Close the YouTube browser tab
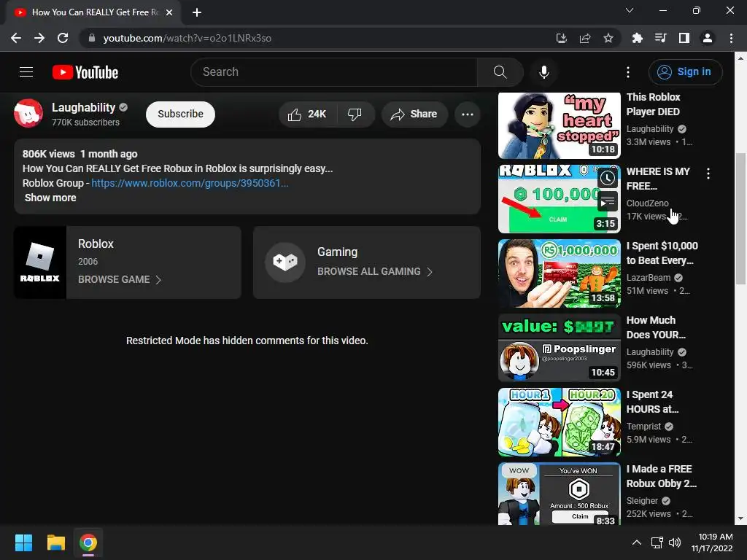This screenshot has width=747, height=560. pos(169,12)
